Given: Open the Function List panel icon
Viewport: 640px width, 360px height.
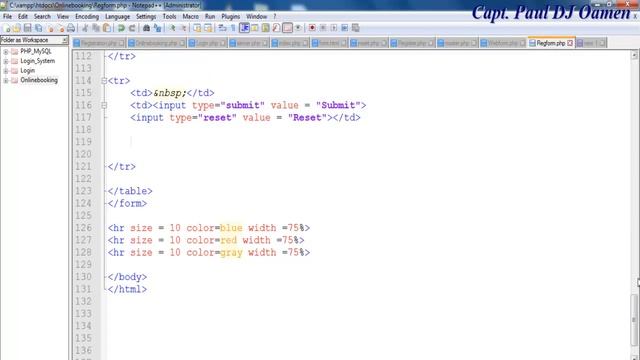Looking at the screenshot, I should (276, 28).
